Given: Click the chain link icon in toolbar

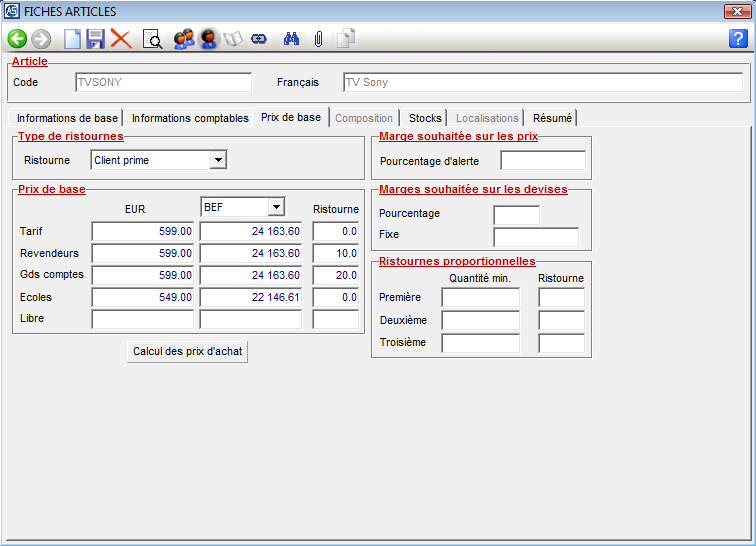Looking at the screenshot, I should tap(259, 39).
